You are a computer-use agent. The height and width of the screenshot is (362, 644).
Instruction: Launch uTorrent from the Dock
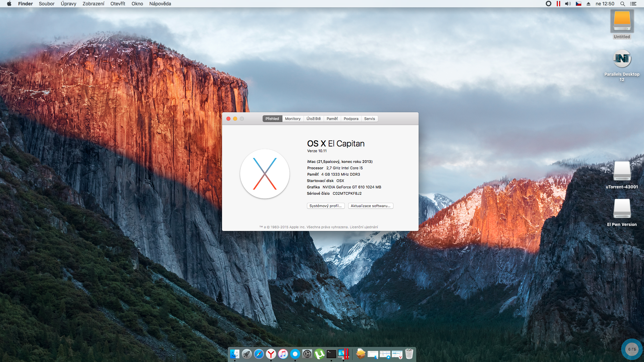point(319,354)
